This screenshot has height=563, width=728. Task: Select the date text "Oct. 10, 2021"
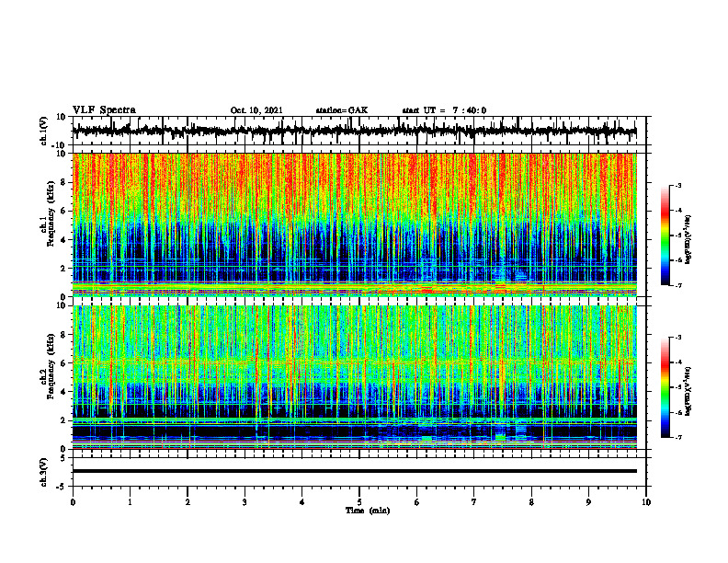coord(256,110)
